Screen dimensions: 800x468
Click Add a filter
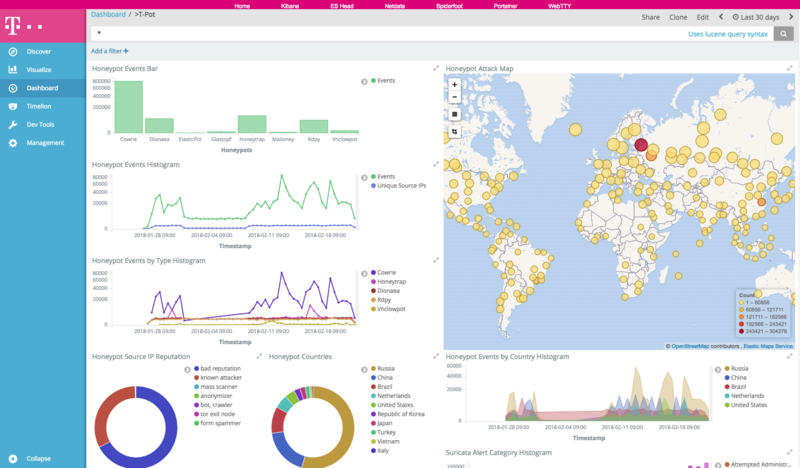coord(110,51)
